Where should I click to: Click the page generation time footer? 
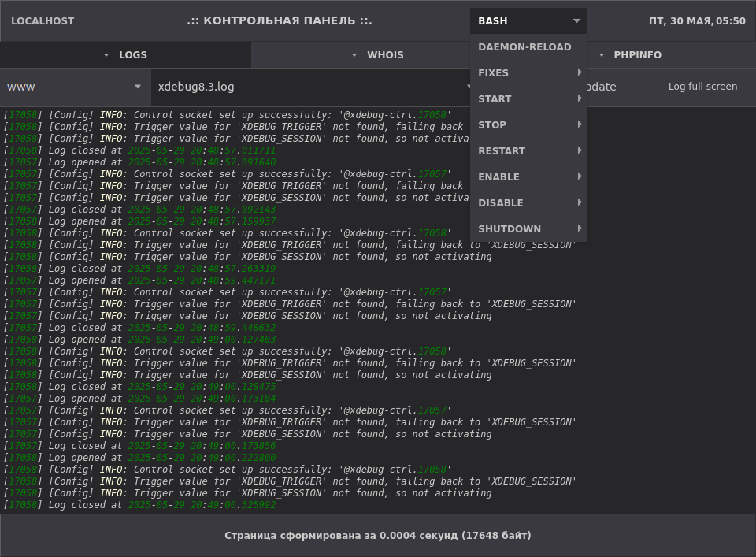[x=378, y=535]
